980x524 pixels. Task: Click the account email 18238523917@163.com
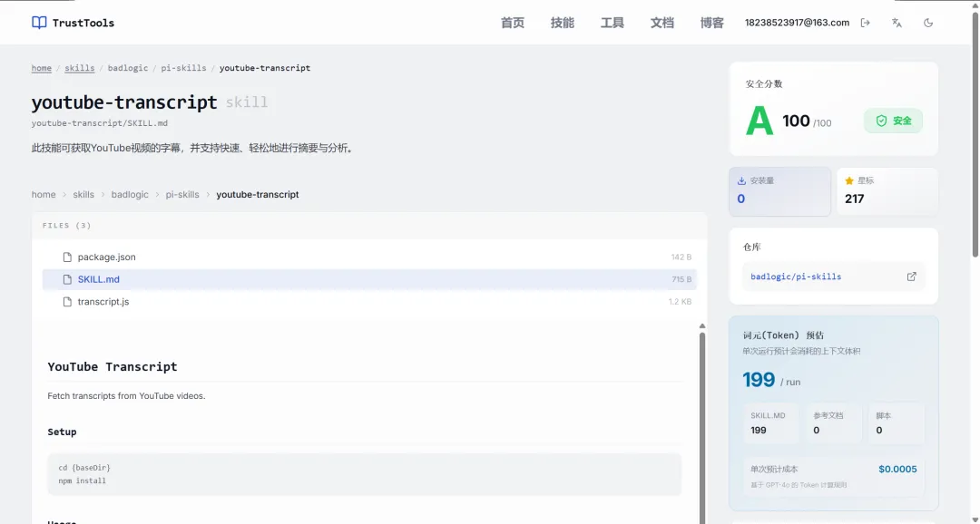pos(797,23)
